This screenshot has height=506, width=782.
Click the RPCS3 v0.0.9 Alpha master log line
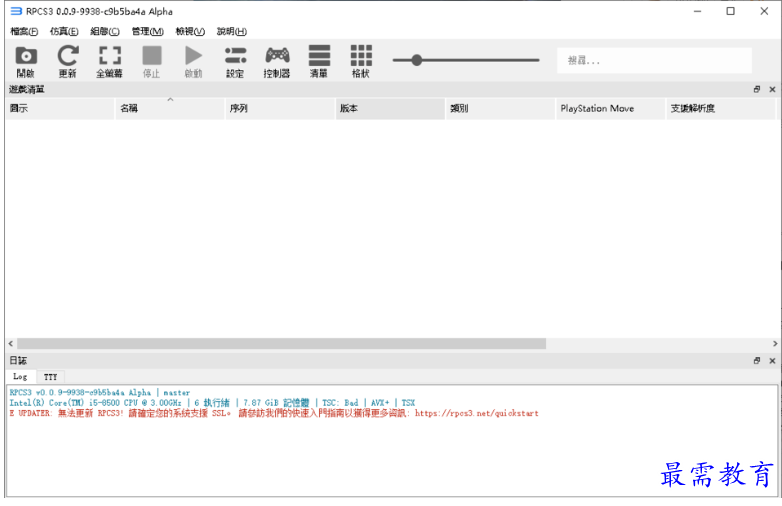pyautogui.click(x=100, y=393)
